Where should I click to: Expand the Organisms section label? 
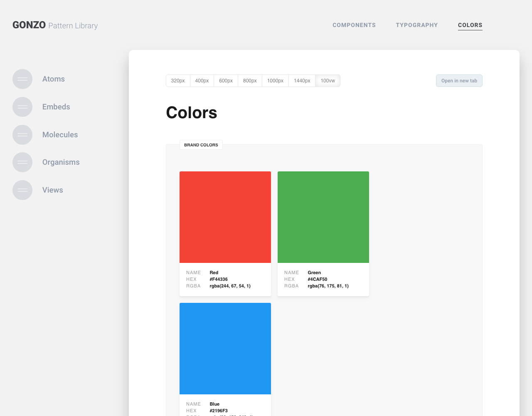click(61, 162)
